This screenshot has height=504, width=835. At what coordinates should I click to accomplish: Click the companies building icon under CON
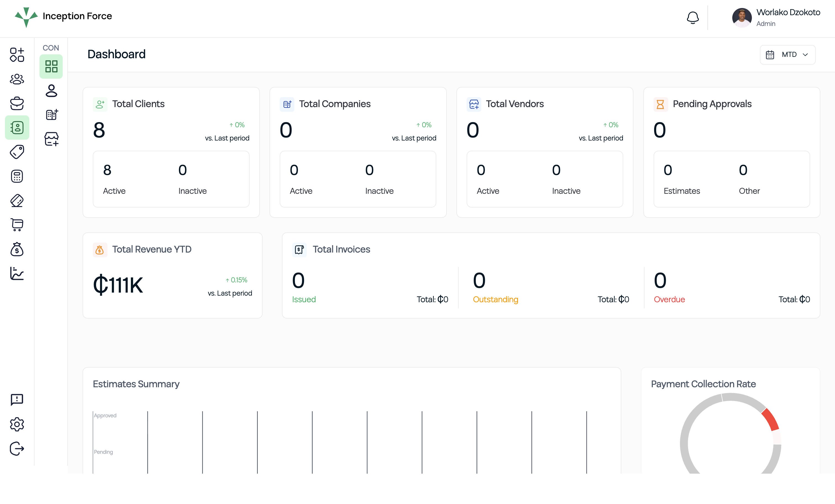(52, 115)
